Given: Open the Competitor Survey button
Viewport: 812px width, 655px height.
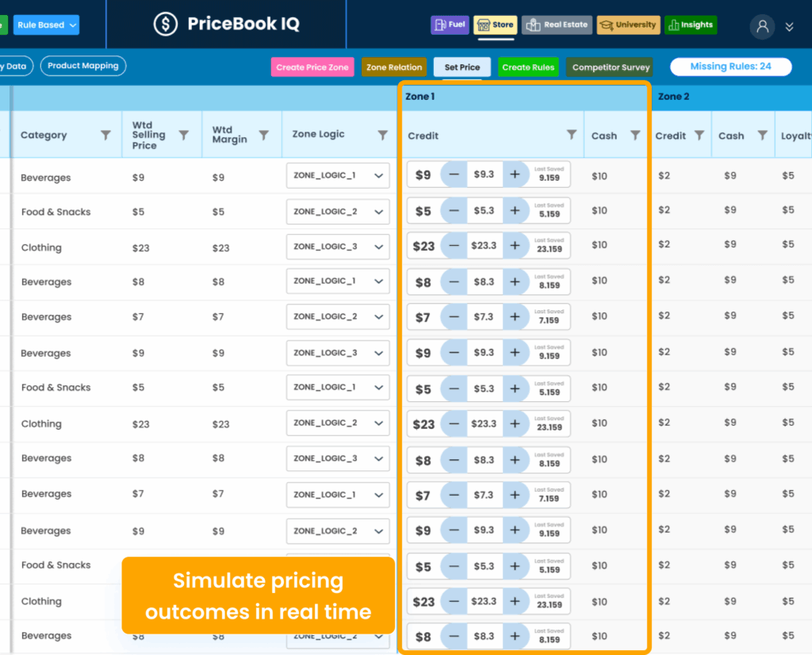Looking at the screenshot, I should pyautogui.click(x=610, y=67).
